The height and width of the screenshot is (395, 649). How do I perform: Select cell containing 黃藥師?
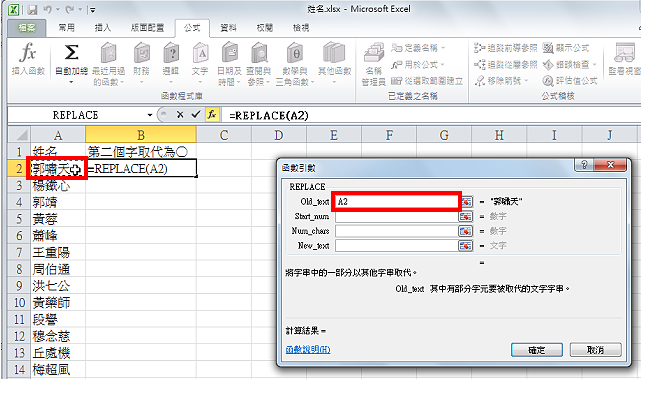click(58, 303)
